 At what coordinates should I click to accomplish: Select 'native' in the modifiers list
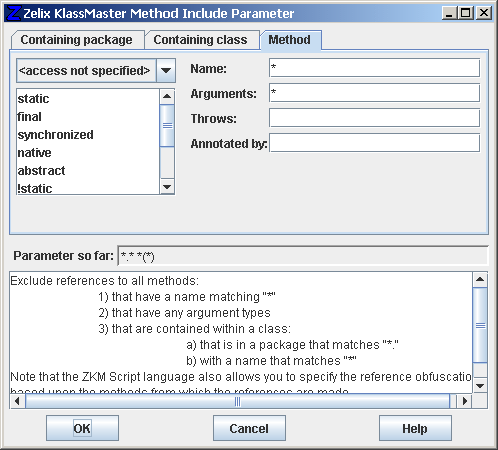(x=88, y=153)
